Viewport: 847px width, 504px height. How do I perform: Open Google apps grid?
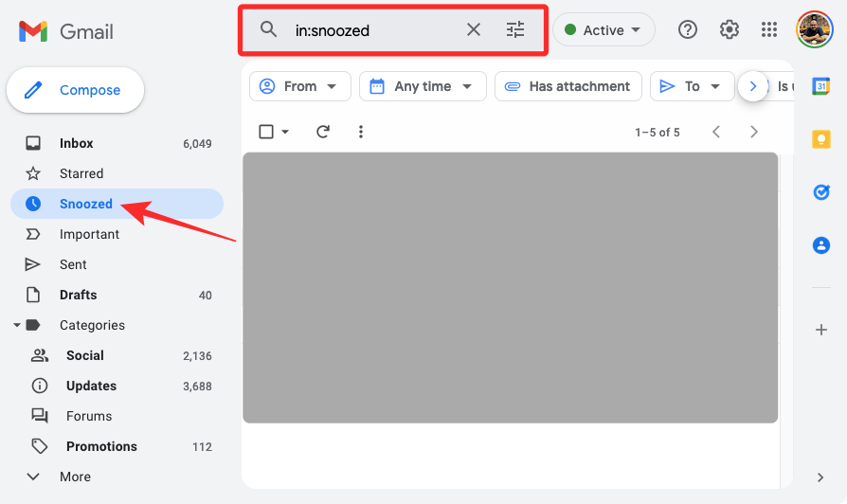click(x=769, y=30)
